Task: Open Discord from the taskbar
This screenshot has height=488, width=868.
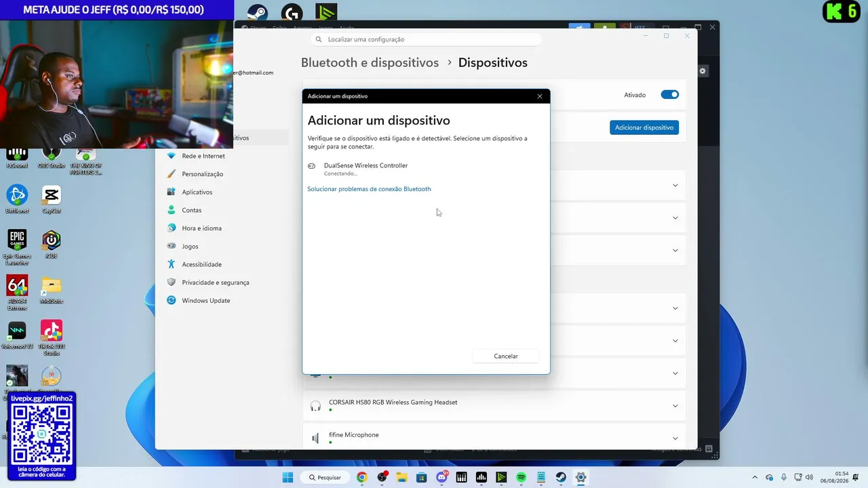Action: tap(442, 477)
